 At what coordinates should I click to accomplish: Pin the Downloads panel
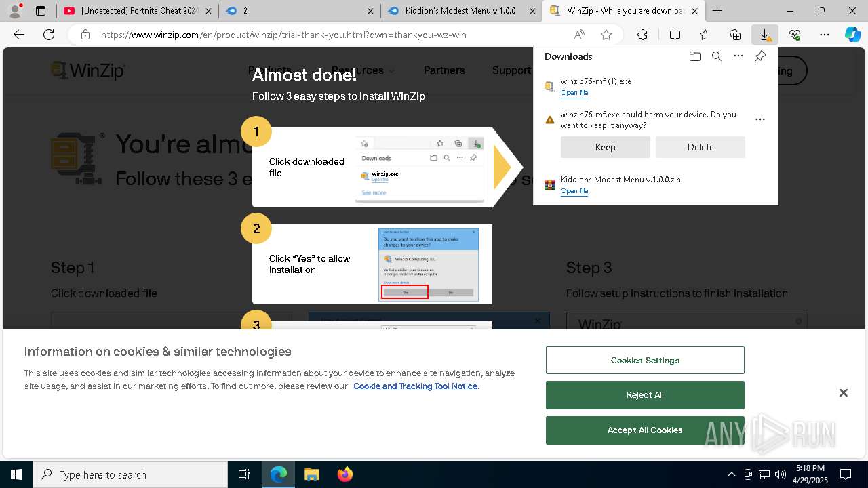coord(760,56)
